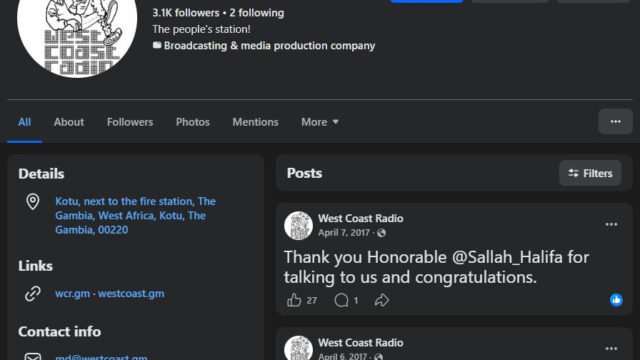Click the location pin icon in Details
Screen dimensions: 640x360
click(x=33, y=202)
